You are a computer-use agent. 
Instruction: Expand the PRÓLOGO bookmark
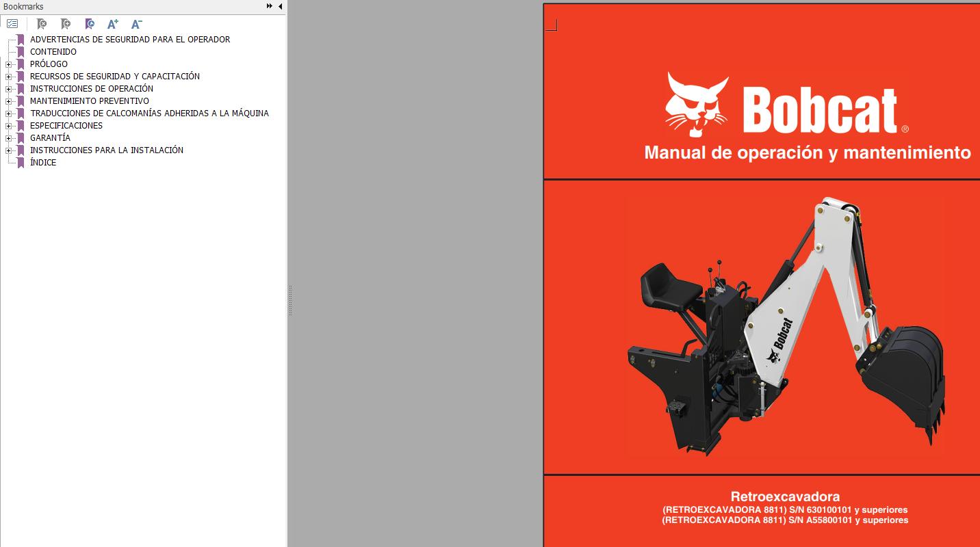coord(8,64)
